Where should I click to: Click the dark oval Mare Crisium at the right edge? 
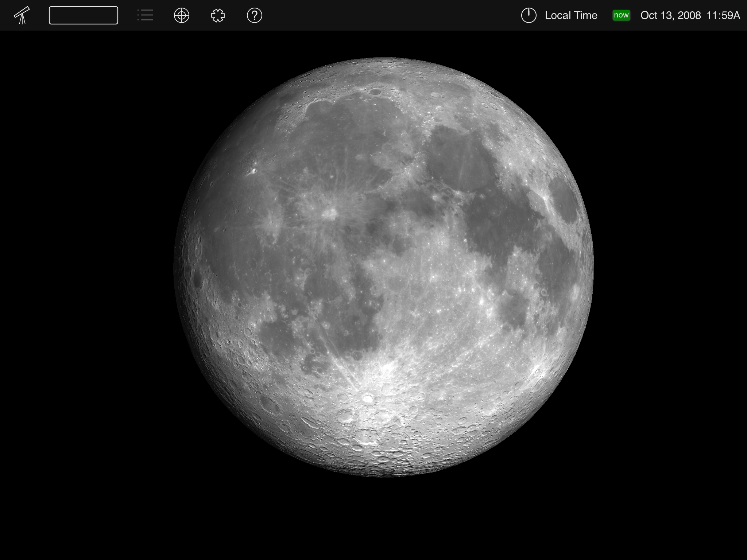tap(564, 201)
